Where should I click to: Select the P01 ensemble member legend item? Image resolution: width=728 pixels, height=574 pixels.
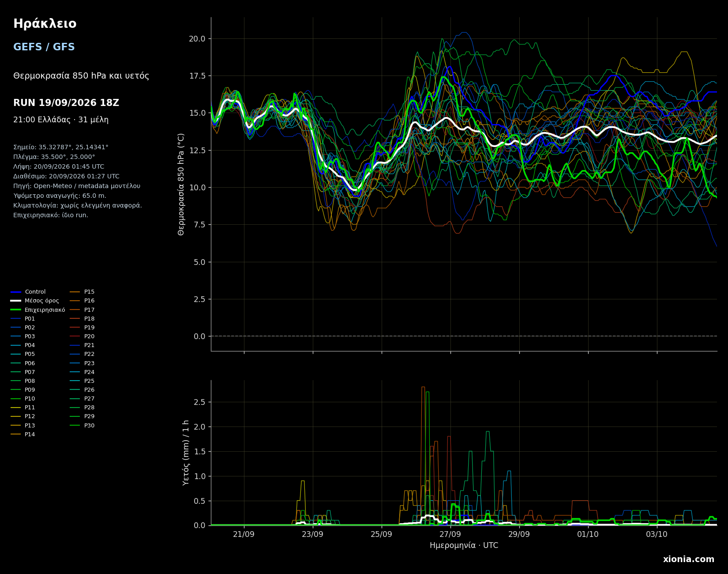pos(23,319)
